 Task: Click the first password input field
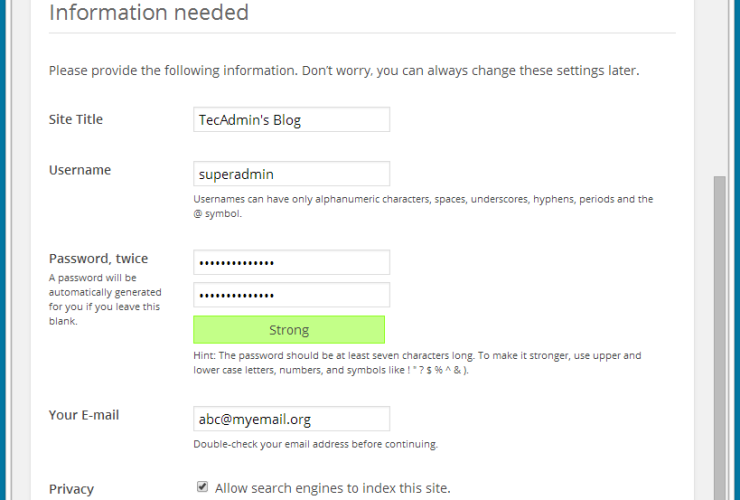[291, 263]
